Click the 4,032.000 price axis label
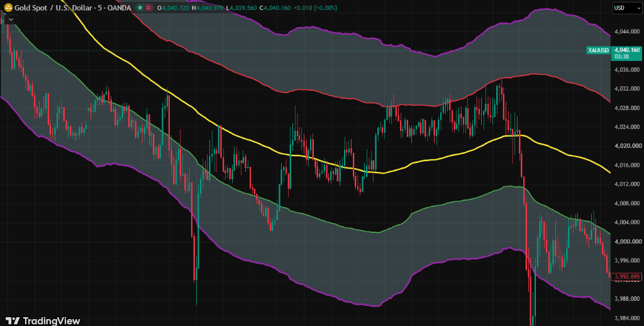Screen dimensions: 644x326 click(x=627, y=89)
